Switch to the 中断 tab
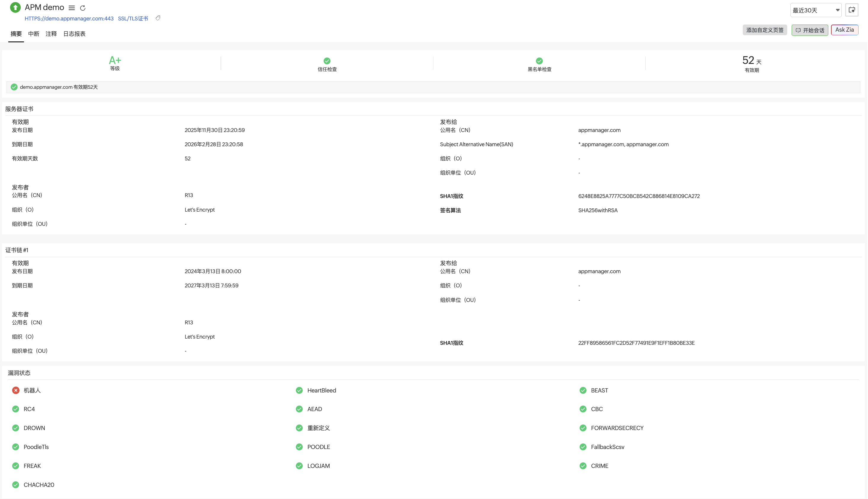The height and width of the screenshot is (499, 868). [x=33, y=33]
